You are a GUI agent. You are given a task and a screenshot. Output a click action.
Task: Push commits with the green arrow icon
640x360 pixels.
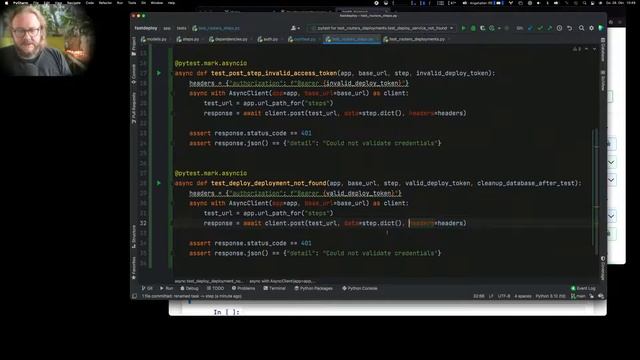[x=549, y=28]
